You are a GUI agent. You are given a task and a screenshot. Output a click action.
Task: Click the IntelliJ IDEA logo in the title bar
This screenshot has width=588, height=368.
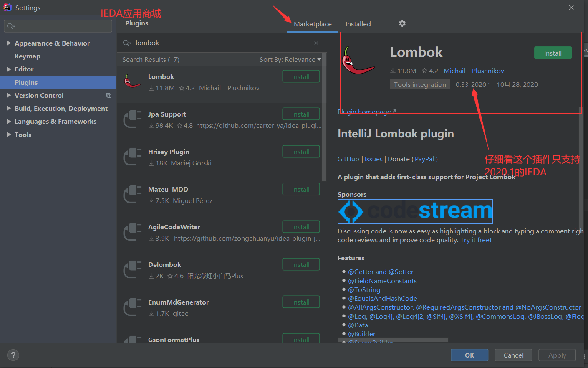7,7
